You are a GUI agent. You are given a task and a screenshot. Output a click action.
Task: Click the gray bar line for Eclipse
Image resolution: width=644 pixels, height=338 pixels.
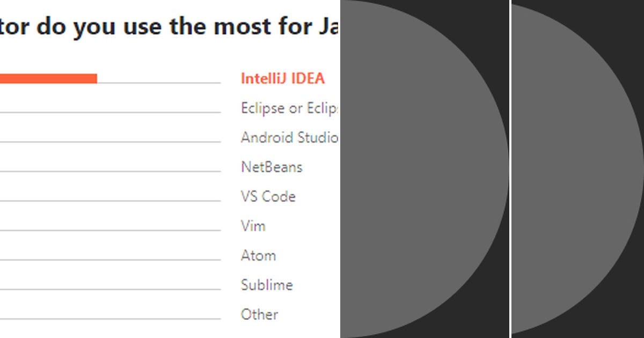click(x=110, y=112)
